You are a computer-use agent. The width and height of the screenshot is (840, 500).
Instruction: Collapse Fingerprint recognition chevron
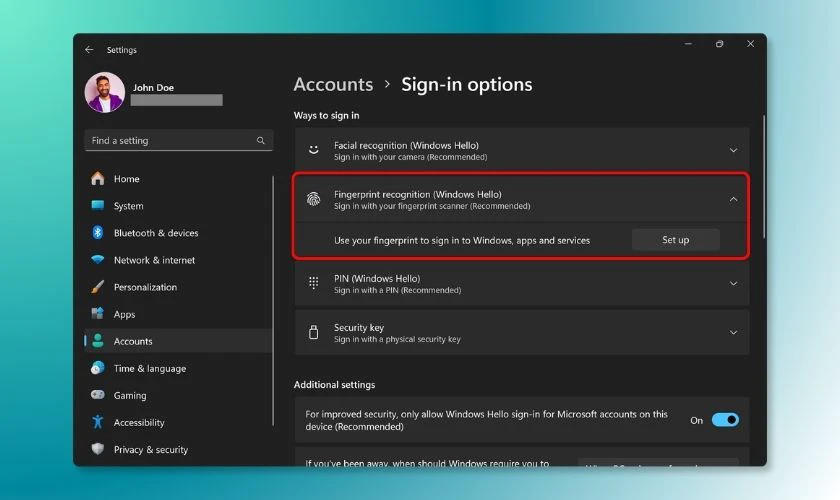click(x=733, y=199)
